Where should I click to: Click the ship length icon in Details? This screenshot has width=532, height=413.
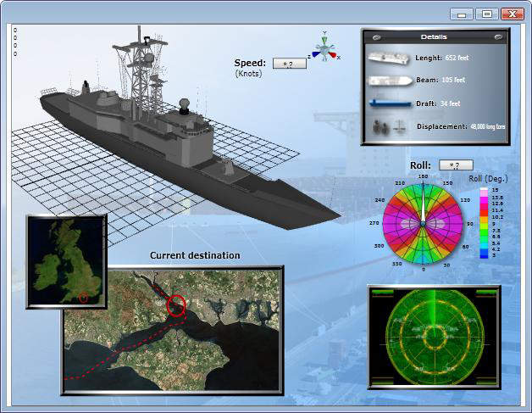point(389,59)
